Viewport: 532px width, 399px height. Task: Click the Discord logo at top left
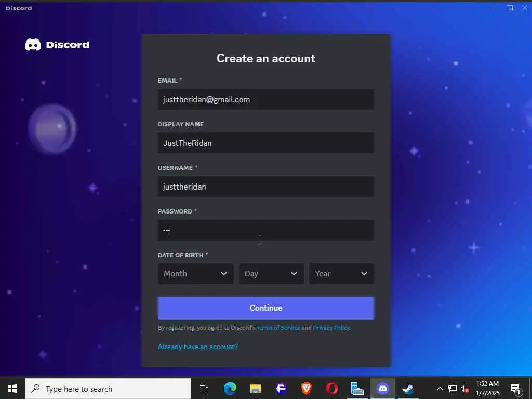[57, 45]
